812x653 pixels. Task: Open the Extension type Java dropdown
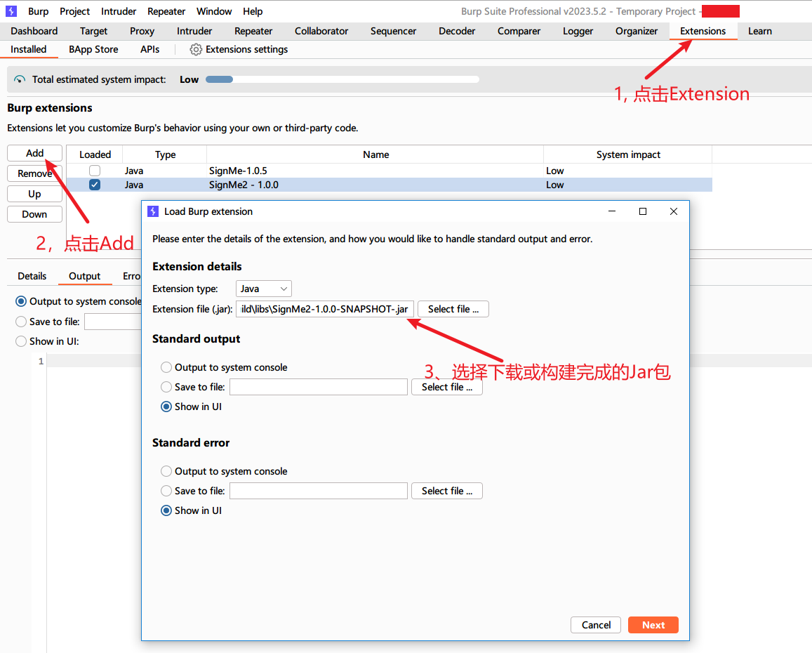tap(264, 289)
